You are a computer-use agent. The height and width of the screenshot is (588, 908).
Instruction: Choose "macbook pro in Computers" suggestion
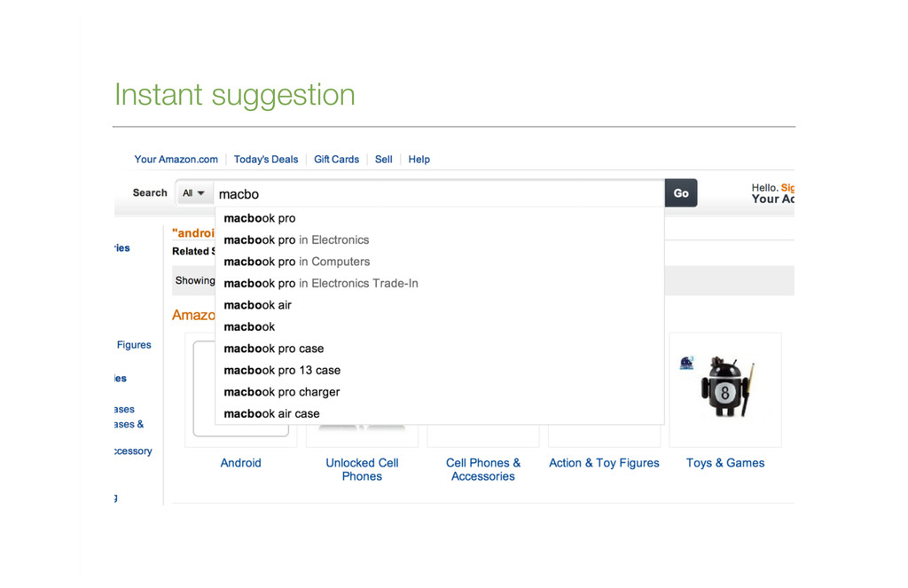pos(439,262)
